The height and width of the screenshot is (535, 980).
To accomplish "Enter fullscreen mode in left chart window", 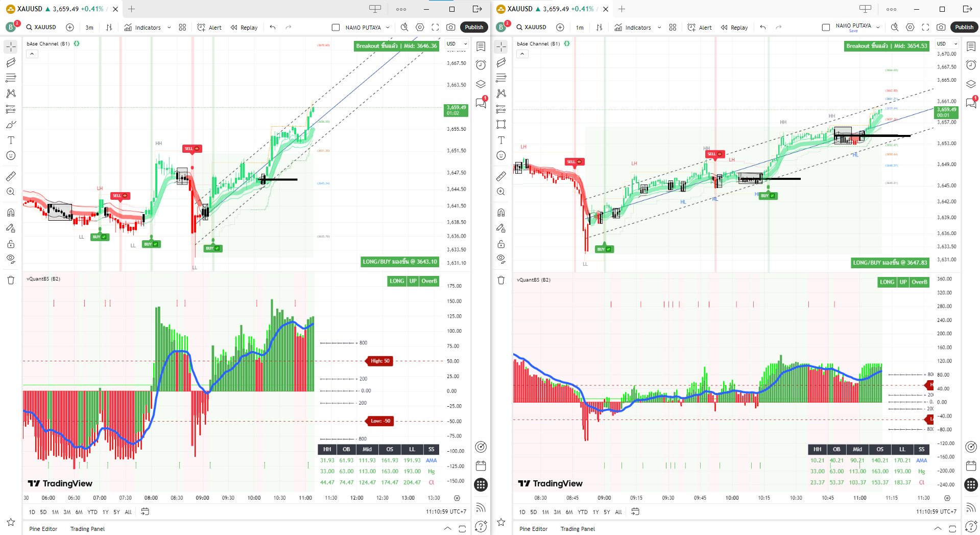I will [x=435, y=27].
